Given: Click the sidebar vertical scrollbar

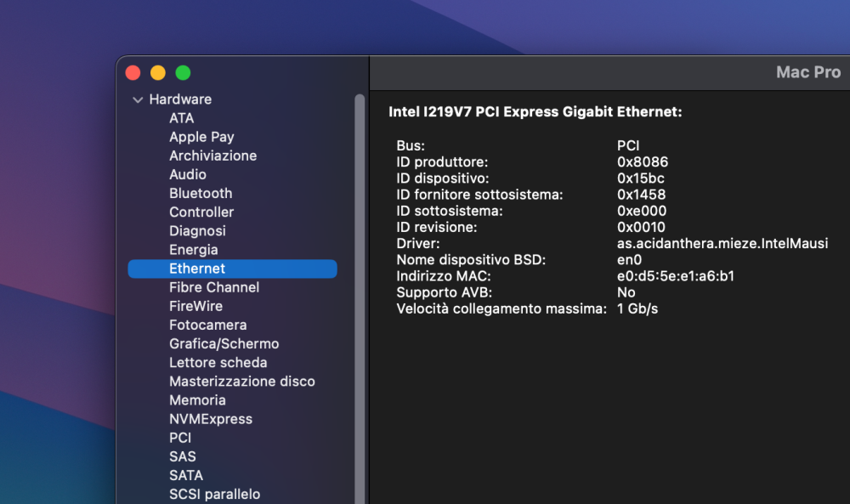Looking at the screenshot, I should [360, 298].
